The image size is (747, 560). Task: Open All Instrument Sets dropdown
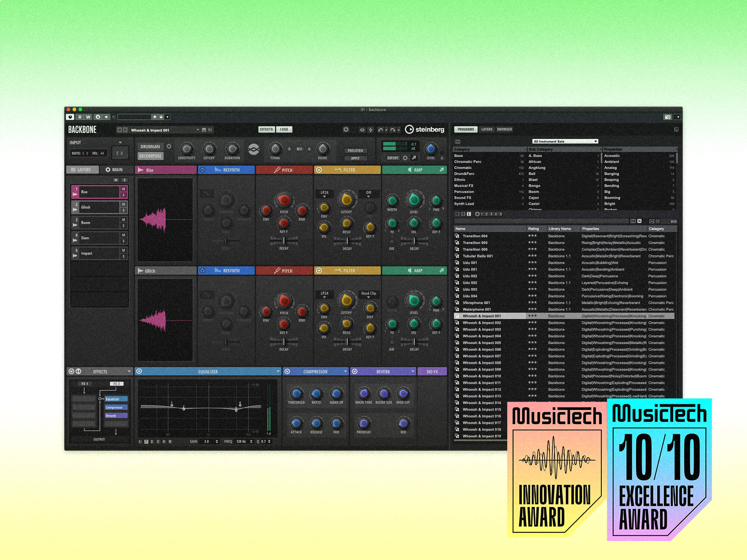coord(565,141)
